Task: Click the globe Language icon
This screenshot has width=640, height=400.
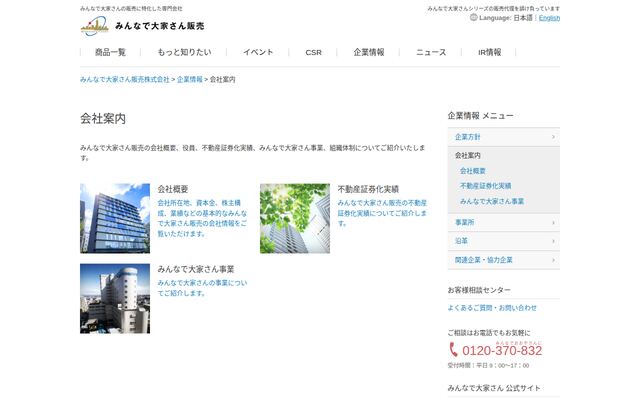Action: (x=473, y=18)
